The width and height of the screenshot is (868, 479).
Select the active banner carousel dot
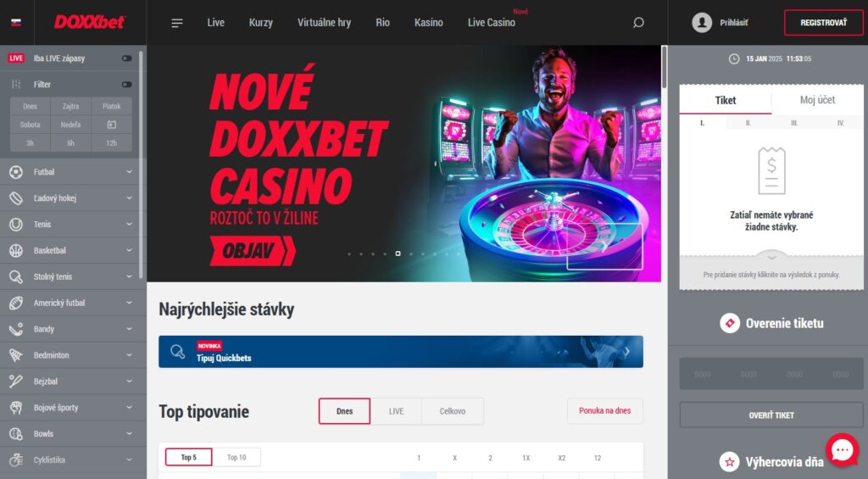pyautogui.click(x=398, y=253)
